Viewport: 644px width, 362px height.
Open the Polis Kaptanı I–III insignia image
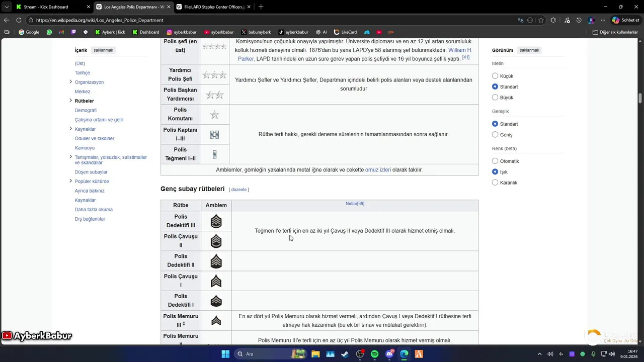214,135
